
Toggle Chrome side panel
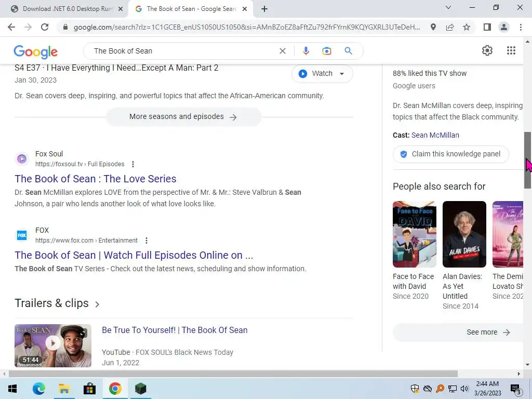487,27
